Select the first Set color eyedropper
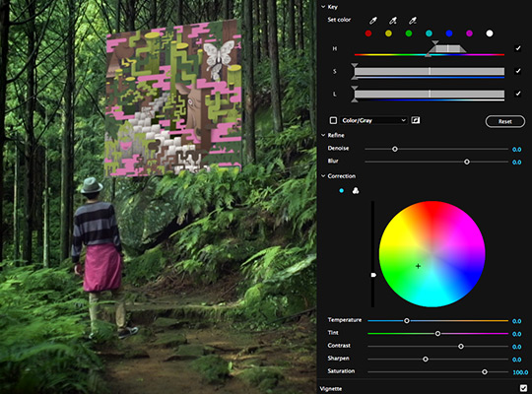532x394 pixels. tap(372, 21)
